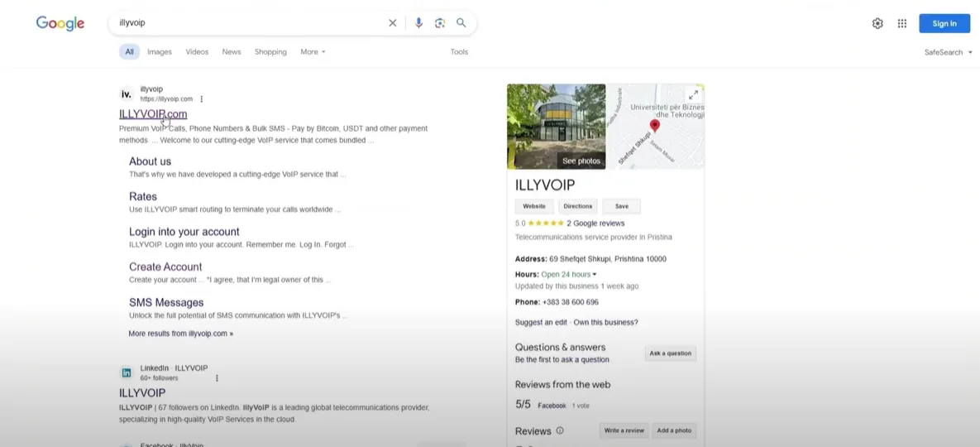Switch to the Videos tab
The image size is (980, 447).
point(197,52)
